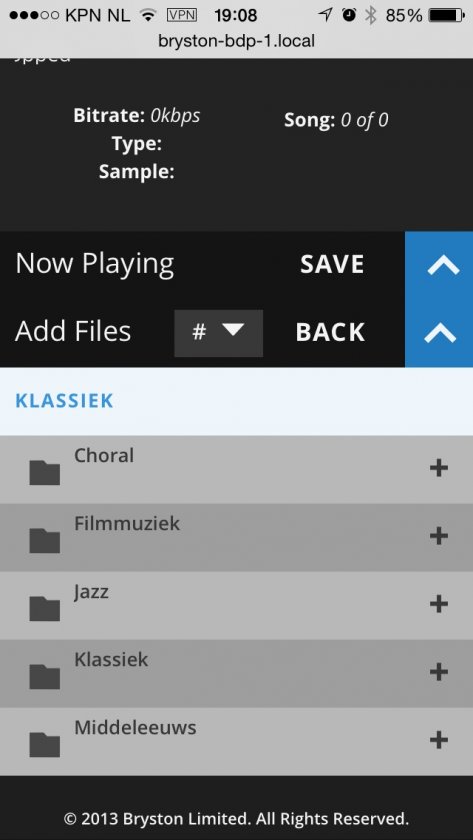Viewport: 473px width, 840px height.
Task: Open the Choral folder icon
Action: click(44, 472)
